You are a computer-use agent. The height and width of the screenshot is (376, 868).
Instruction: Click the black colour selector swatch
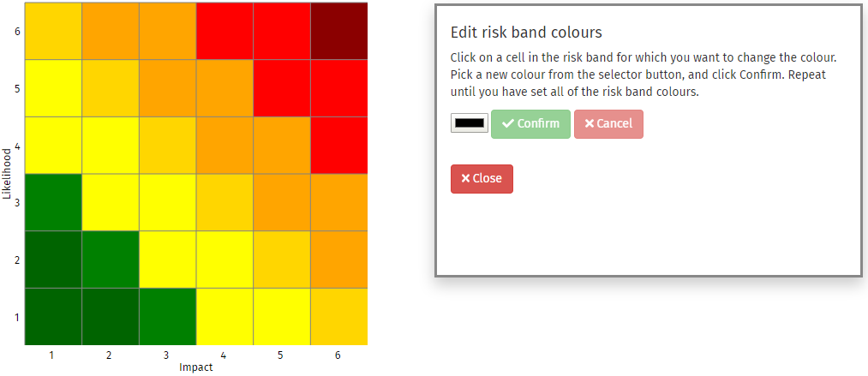(470, 123)
